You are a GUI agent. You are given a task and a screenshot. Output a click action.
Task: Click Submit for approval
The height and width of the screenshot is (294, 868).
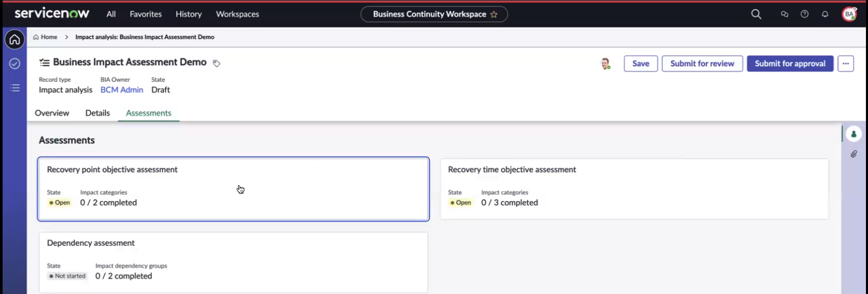[790, 64]
